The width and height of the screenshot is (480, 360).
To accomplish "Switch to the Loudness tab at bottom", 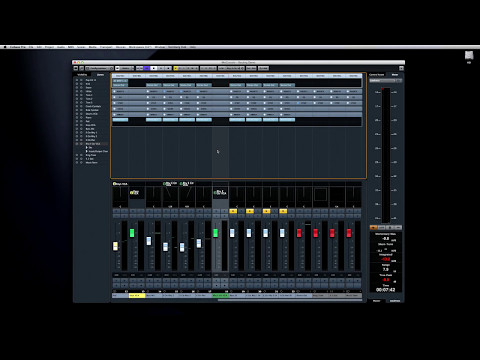I will pyautogui.click(x=395, y=301).
